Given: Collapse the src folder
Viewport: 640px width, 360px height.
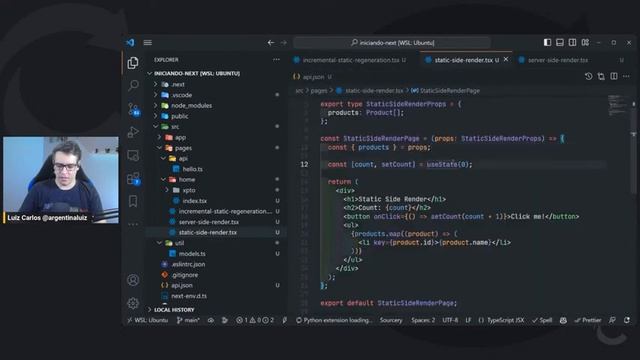Looking at the screenshot, I should [175, 127].
